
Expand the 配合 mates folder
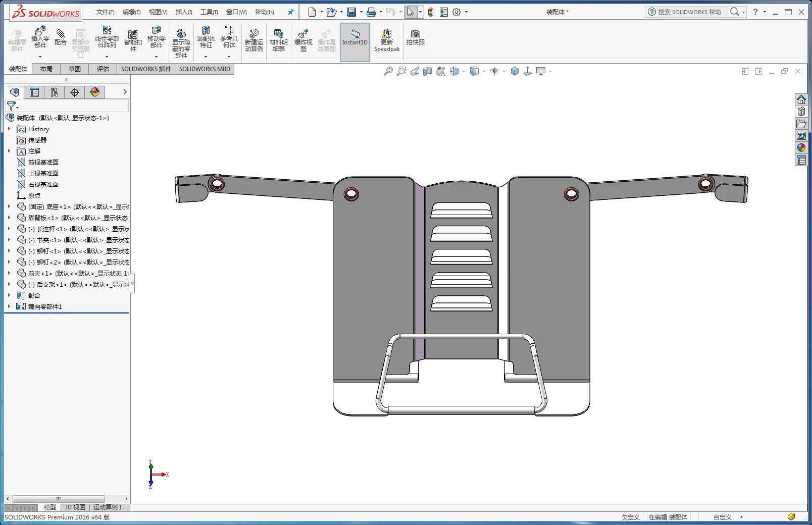coord(9,296)
